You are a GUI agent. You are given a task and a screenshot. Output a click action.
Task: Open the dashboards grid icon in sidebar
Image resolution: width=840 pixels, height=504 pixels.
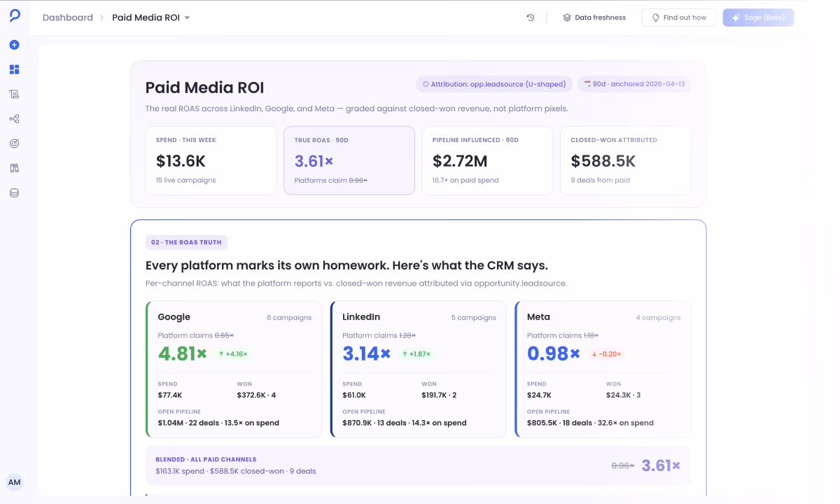[x=14, y=69]
